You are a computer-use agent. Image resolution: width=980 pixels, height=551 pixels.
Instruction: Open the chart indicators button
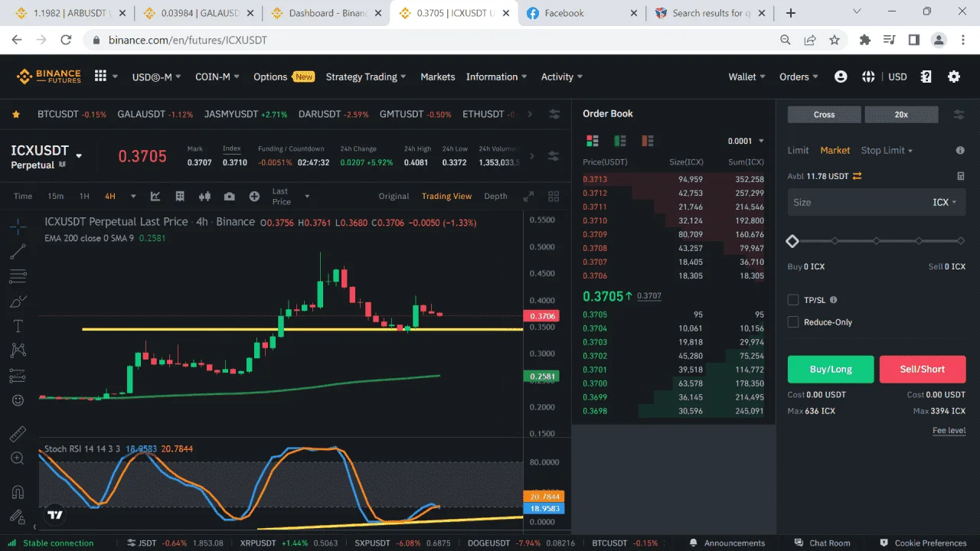tap(155, 196)
